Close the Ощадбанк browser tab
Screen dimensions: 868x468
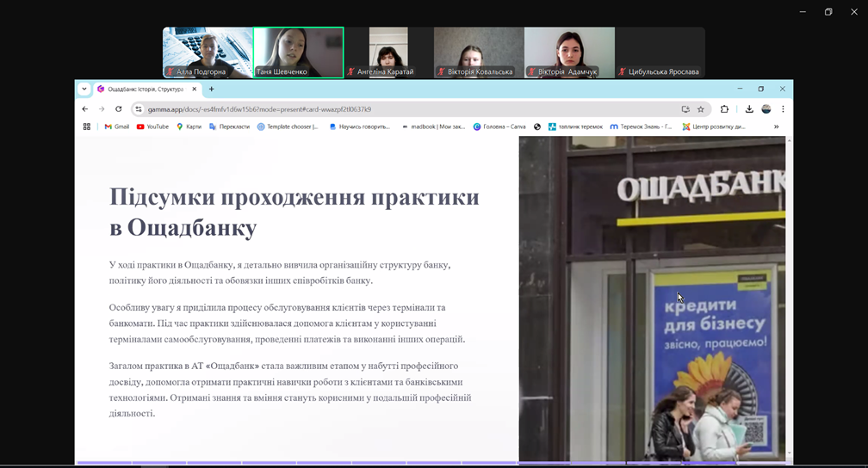coord(195,89)
